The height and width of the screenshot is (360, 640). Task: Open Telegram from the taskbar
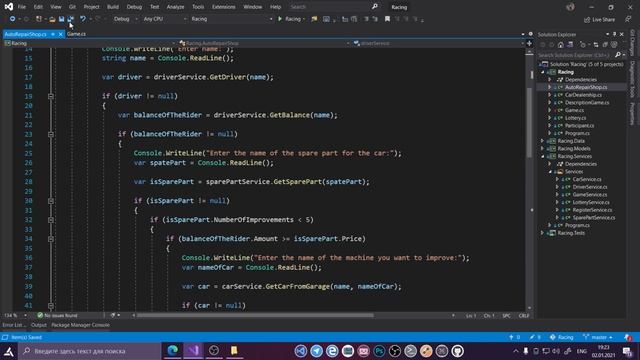316,351
